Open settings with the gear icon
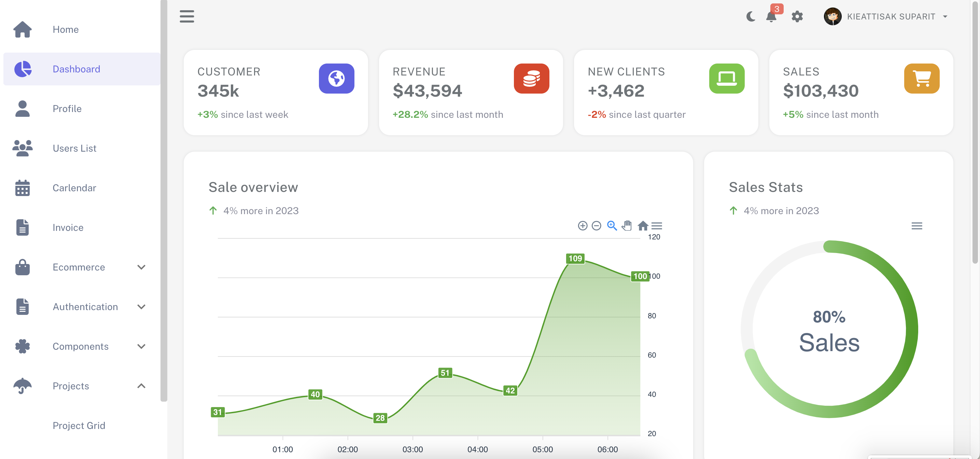The height and width of the screenshot is (459, 980). 797,16
